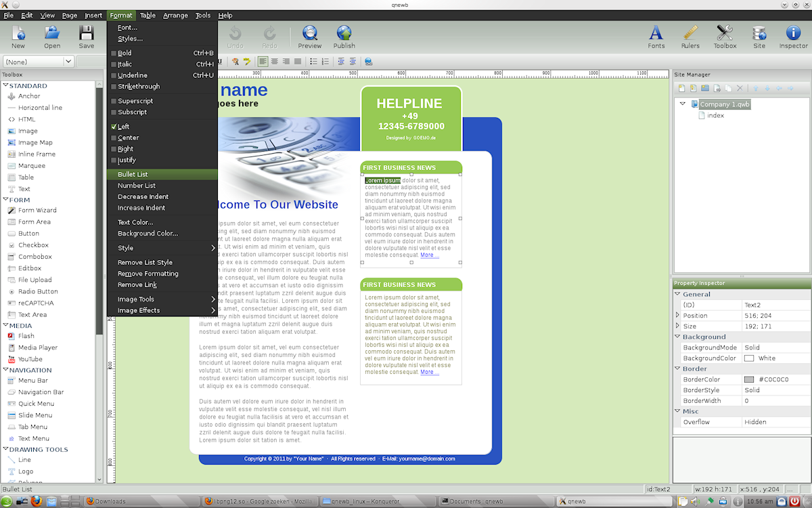Enable Center alignment checkbox

(x=114, y=138)
